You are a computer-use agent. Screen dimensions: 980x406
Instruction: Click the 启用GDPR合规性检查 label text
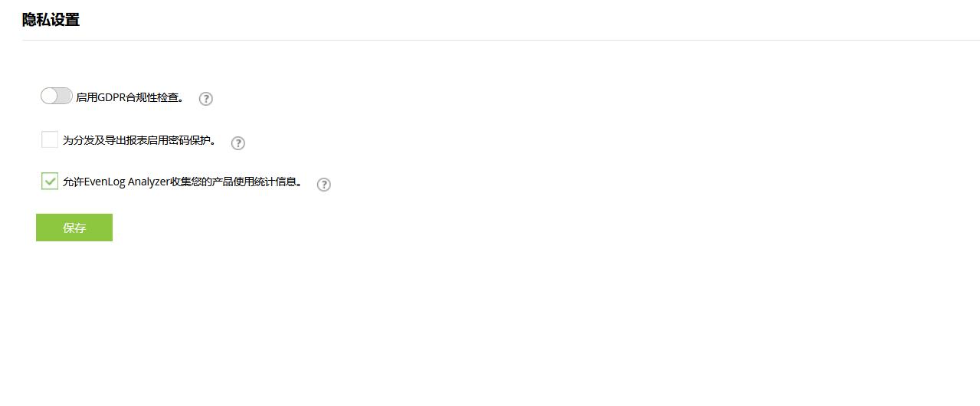[x=129, y=98]
